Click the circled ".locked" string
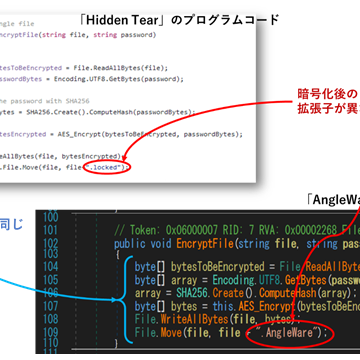360x360 pixels. 104,167
